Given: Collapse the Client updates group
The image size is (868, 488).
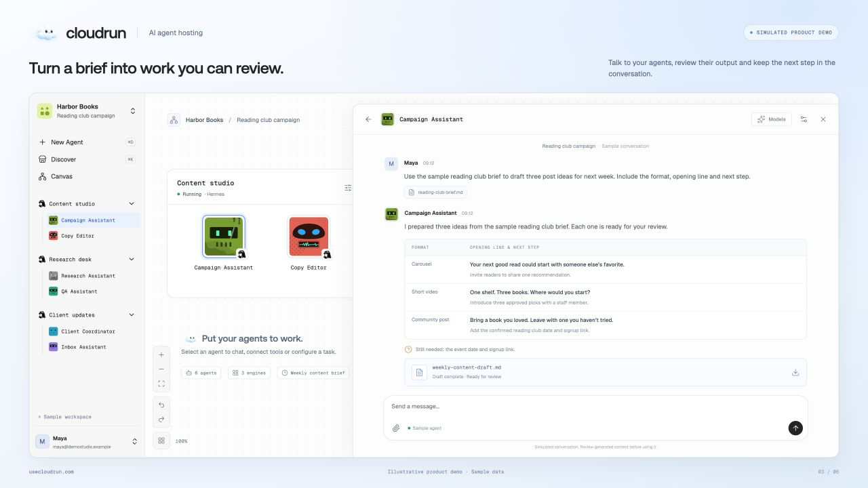Looking at the screenshot, I should click(132, 314).
